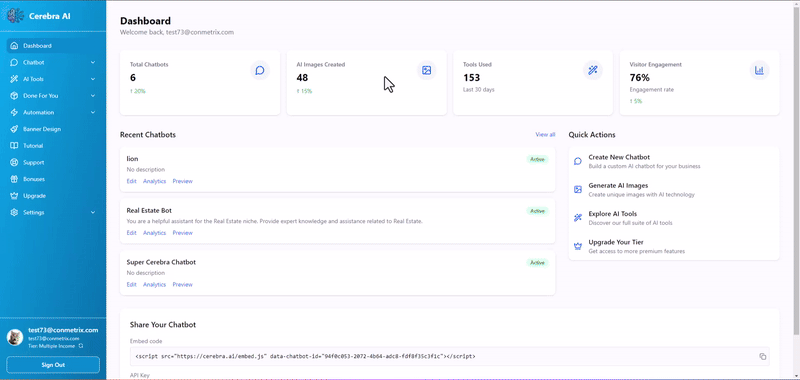Click the 153 tools used value
The height and width of the screenshot is (380, 800).
tap(471, 78)
